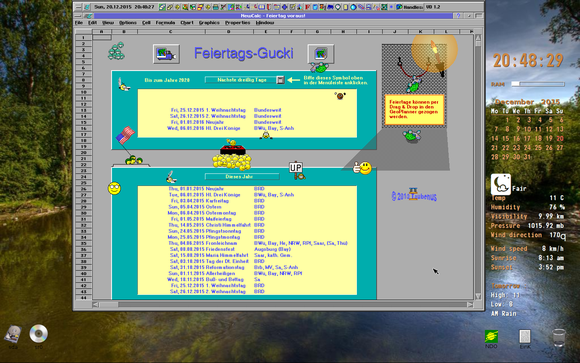This screenshot has height=363, width=580.
Task: Open the Formula menu
Action: coord(165,23)
